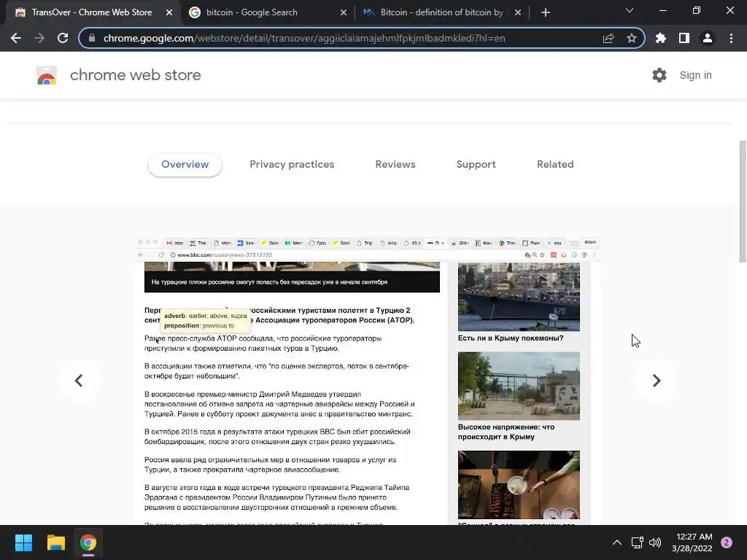Reload the current page
Image resolution: width=747 pixels, height=560 pixels.
click(63, 38)
